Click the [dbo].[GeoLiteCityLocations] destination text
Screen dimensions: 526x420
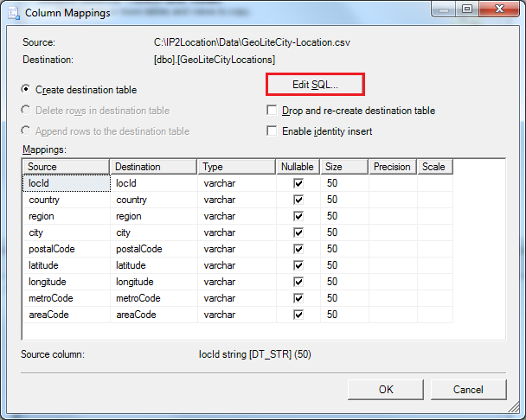(215, 60)
